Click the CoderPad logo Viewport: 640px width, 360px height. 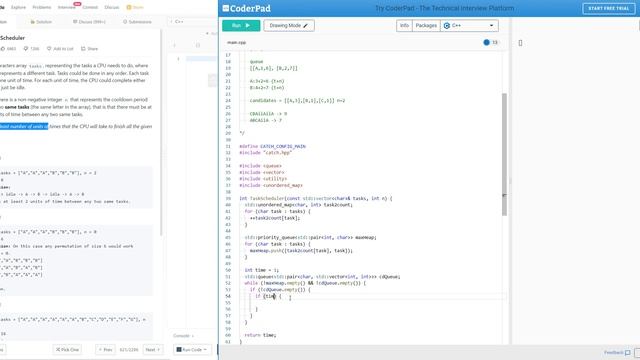tap(246, 8)
